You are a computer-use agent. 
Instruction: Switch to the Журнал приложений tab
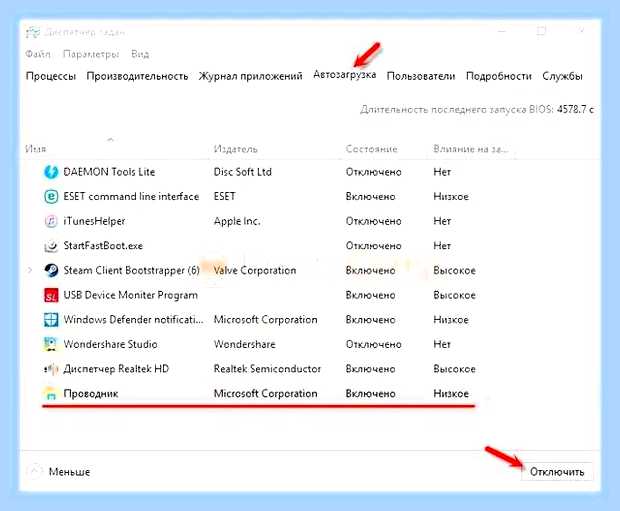click(251, 76)
